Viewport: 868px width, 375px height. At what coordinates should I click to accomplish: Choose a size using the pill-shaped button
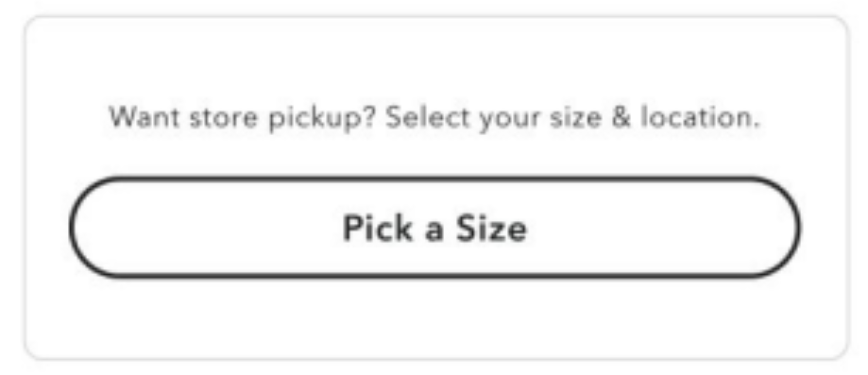[434, 227]
